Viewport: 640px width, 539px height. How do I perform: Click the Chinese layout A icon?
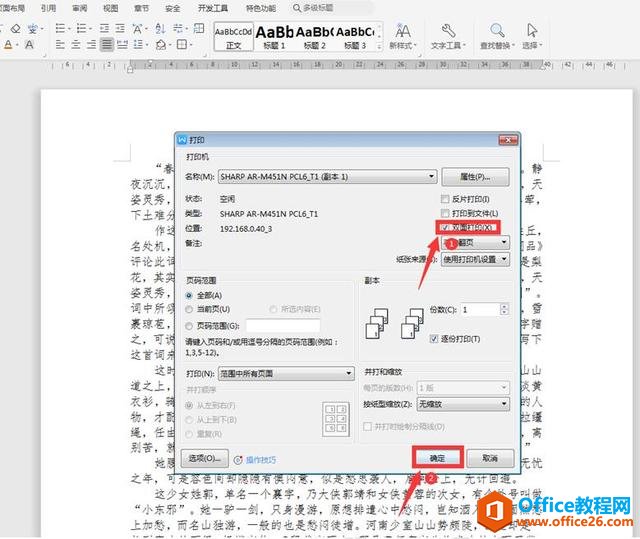point(137,29)
